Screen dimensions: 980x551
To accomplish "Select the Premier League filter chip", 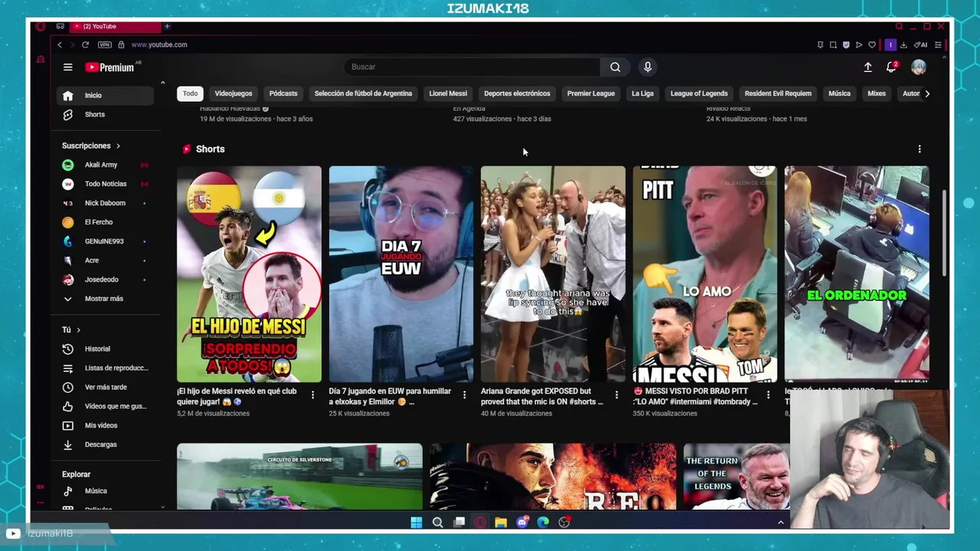I will [591, 93].
